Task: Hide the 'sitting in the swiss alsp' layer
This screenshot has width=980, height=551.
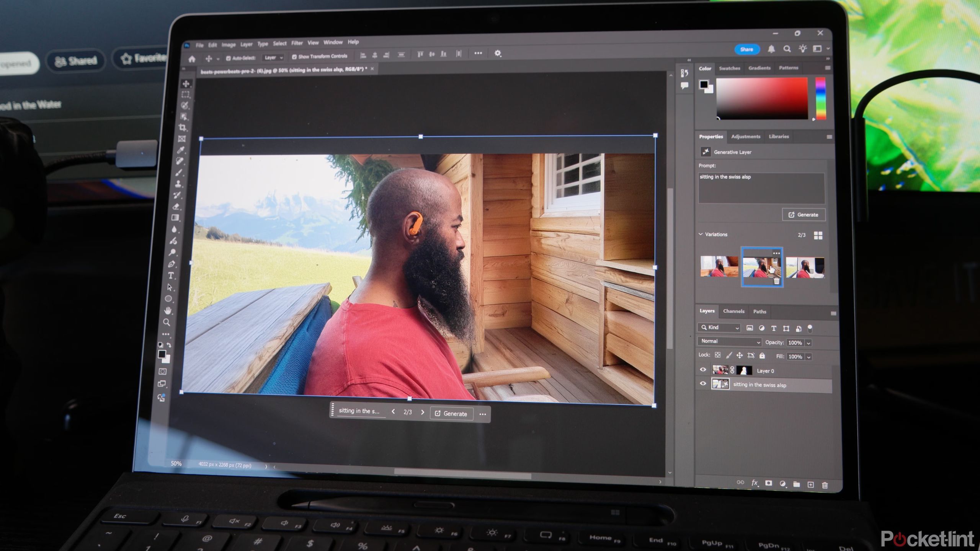Action: (x=703, y=383)
